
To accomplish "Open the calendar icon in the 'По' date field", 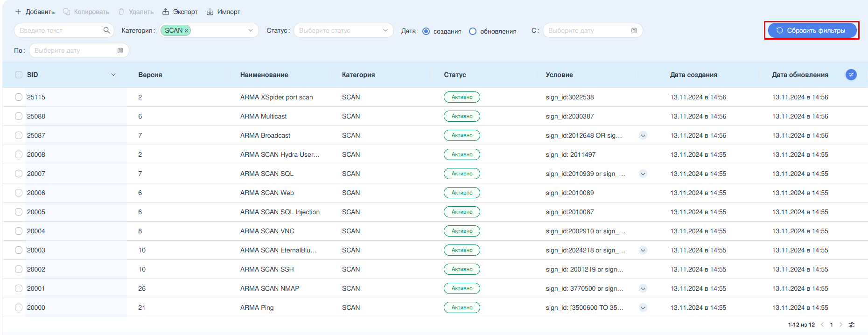I will tap(120, 50).
